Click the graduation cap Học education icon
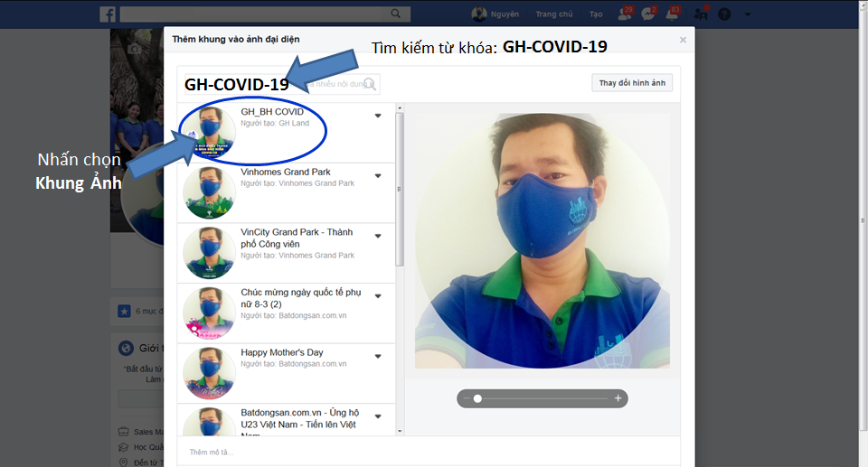 tap(124, 447)
